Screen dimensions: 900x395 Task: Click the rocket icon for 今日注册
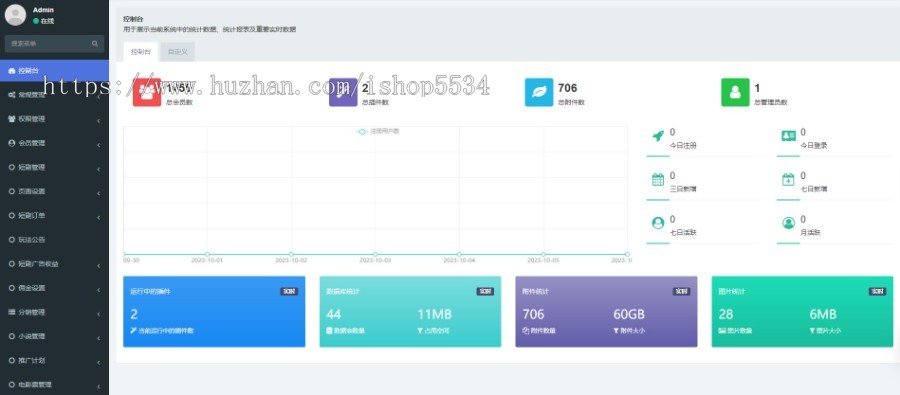point(658,136)
